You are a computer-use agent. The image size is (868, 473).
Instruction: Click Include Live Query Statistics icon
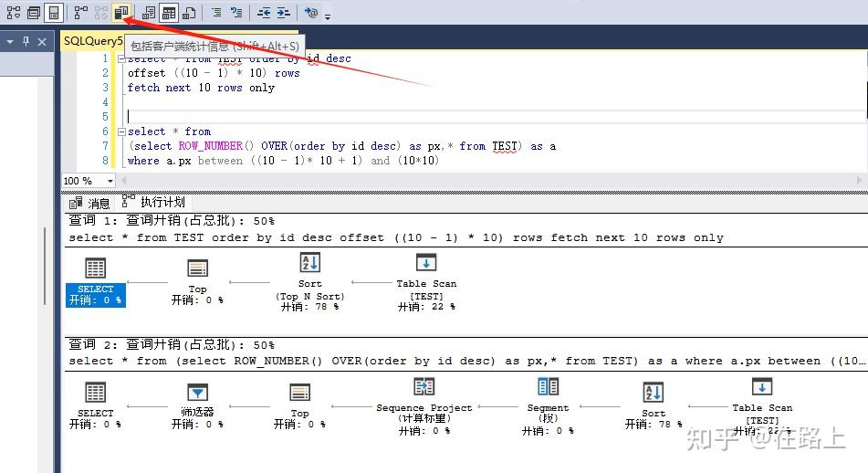pos(101,12)
